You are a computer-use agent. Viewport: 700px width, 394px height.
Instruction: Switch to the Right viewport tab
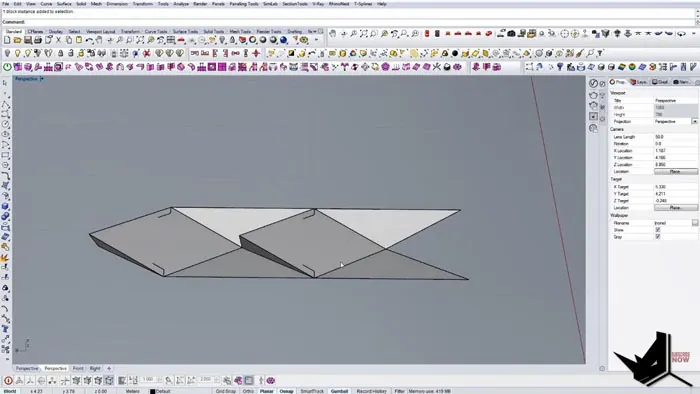click(x=95, y=369)
